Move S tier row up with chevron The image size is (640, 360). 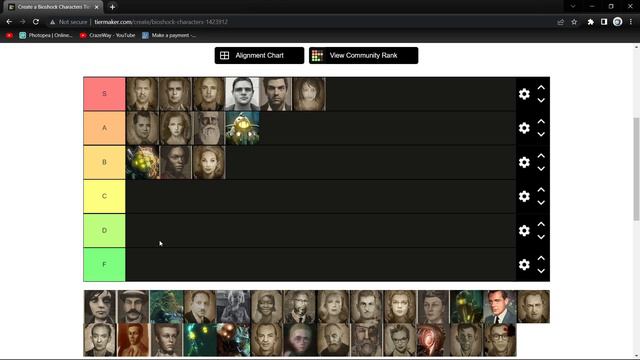point(541,87)
